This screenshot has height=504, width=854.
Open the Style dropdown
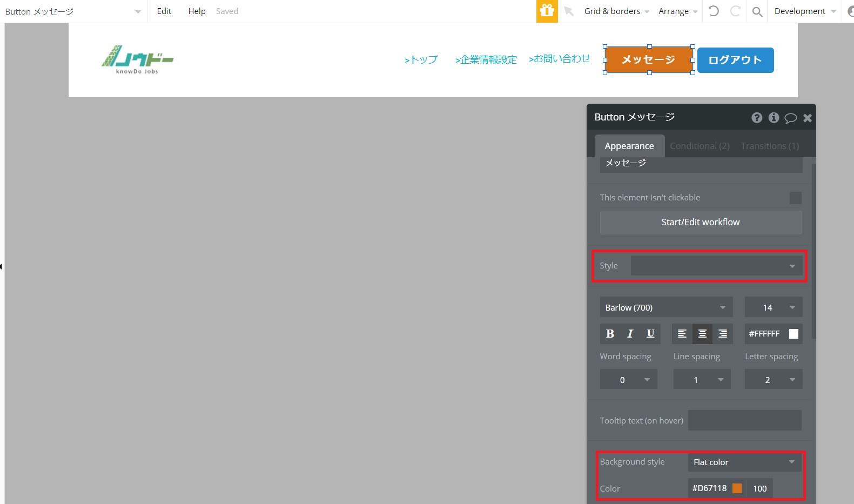click(716, 266)
